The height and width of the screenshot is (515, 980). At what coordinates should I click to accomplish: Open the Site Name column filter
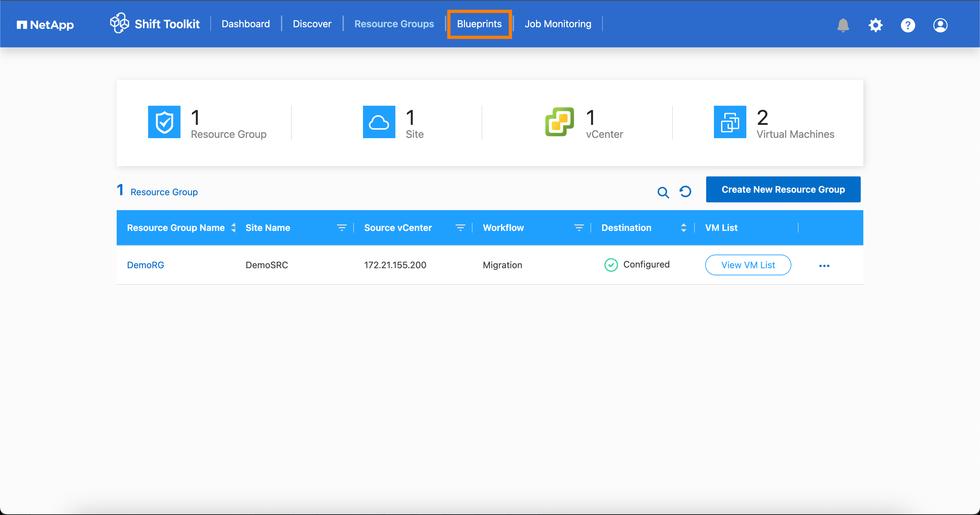[x=342, y=228]
